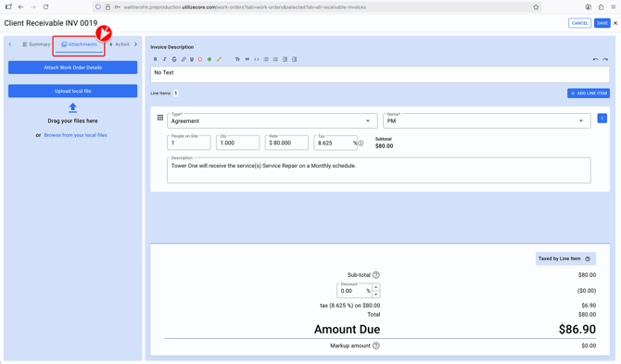Open the Name dropdown showing PM

(487, 120)
